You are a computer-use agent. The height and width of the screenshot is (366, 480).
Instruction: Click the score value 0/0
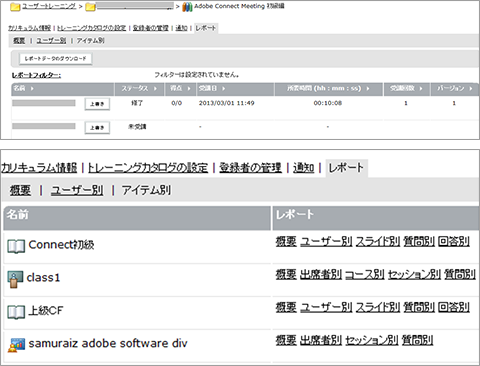[x=177, y=103]
